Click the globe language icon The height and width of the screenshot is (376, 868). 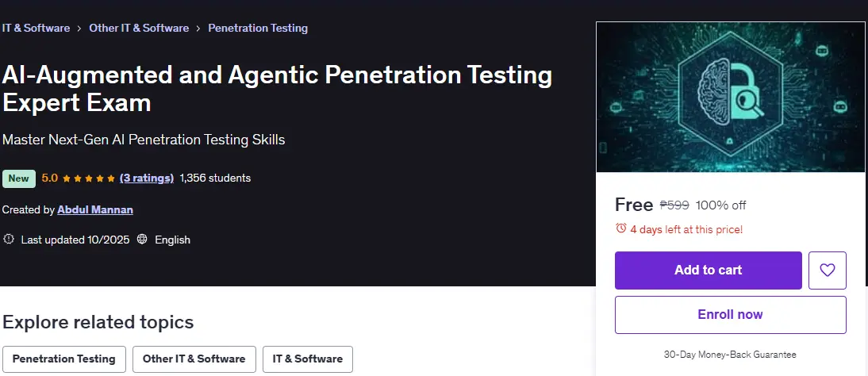pyautogui.click(x=142, y=240)
